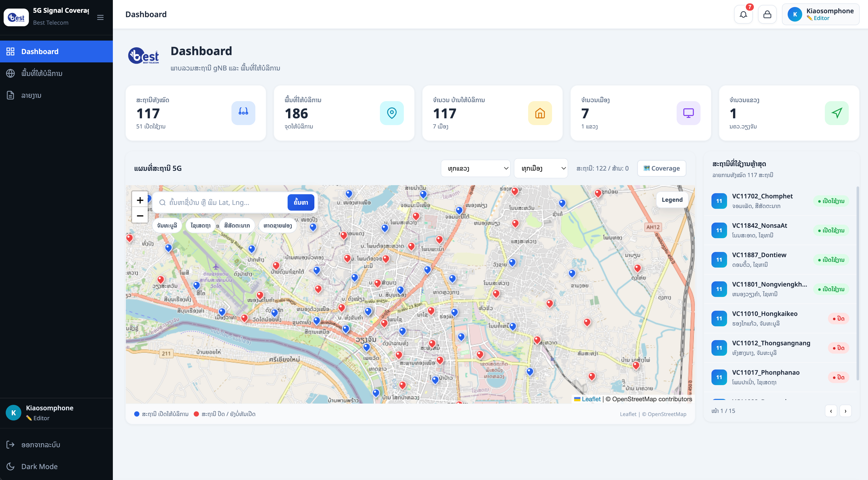
Task: Select the ຈັນທະບູລີ district chip
Action: [x=167, y=225]
